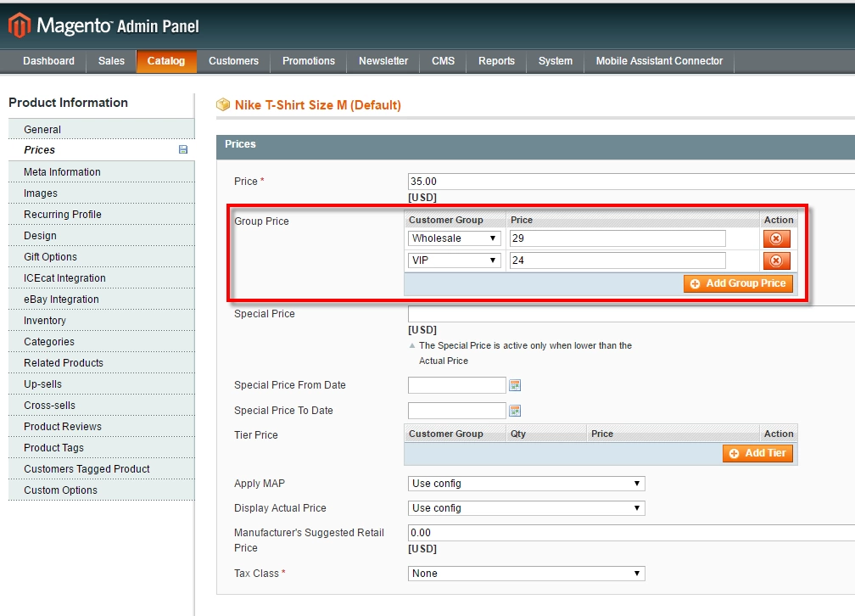This screenshot has width=855, height=616.
Task: Select the Customers Tagged Product tab
Action: pos(102,470)
